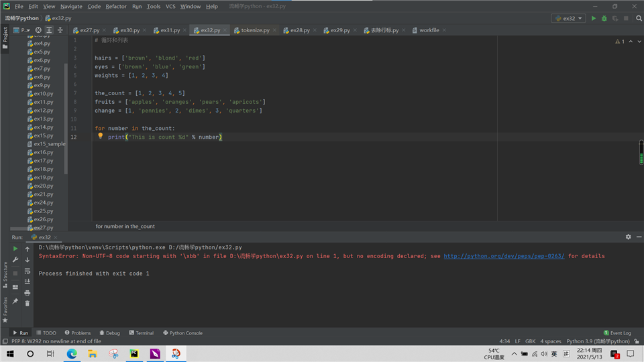Screen dimensions: 644x362
Task: Toggle the Project side stripe button
Action: (5, 38)
